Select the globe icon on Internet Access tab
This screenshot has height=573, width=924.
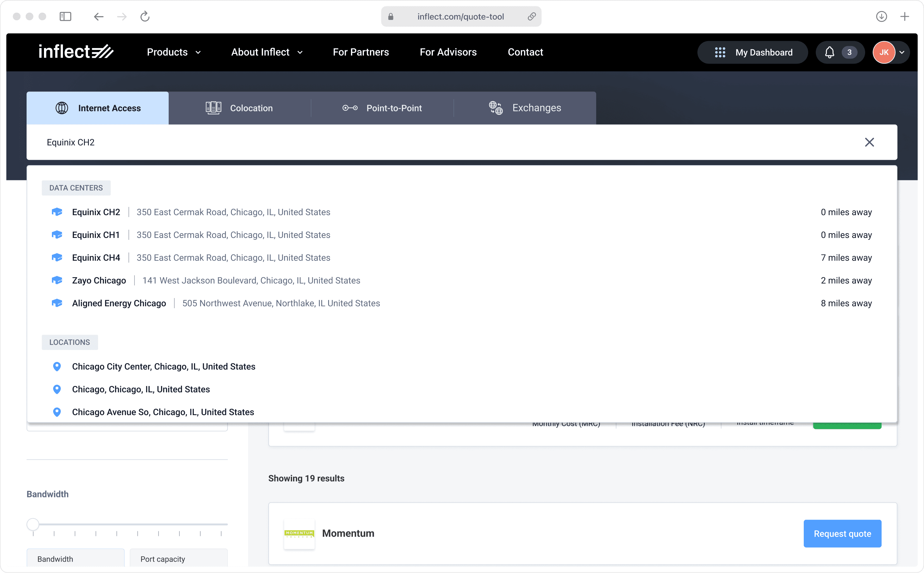click(62, 108)
